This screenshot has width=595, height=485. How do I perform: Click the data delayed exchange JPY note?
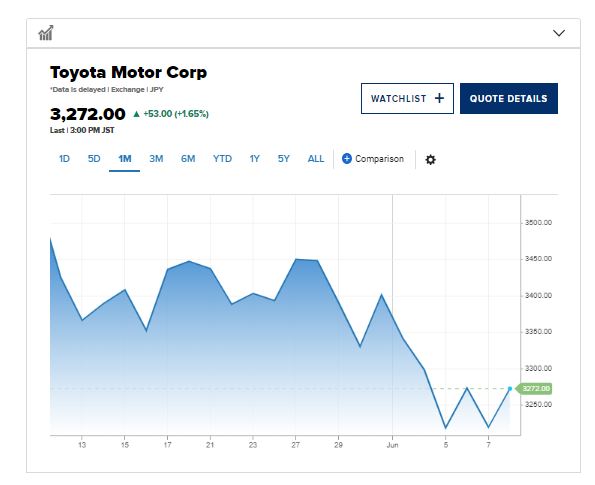(107, 90)
